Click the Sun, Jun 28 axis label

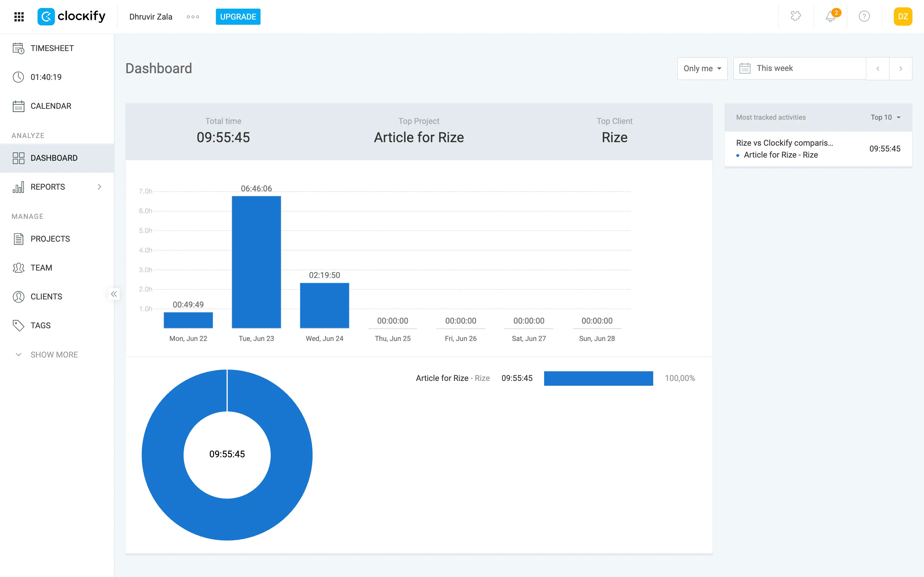(x=597, y=339)
